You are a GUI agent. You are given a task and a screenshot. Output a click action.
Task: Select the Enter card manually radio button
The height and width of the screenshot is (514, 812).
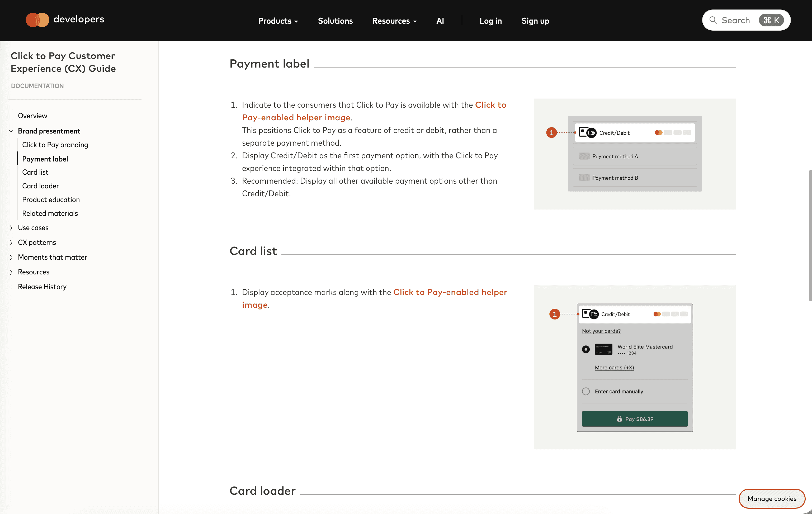coord(586,391)
